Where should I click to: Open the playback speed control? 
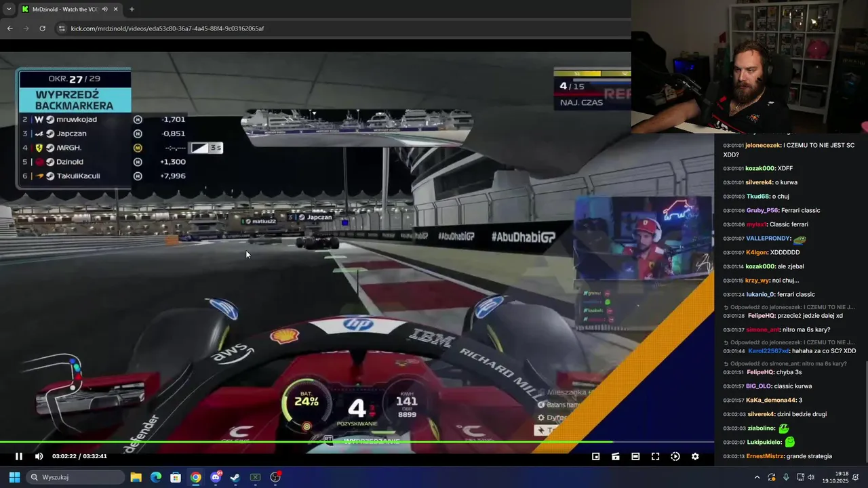pos(675,456)
